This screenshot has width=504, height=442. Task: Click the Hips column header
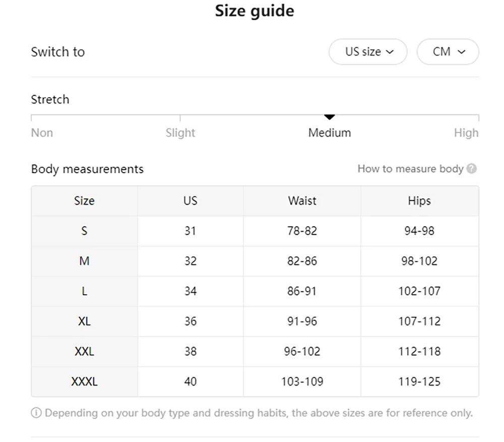tap(419, 201)
